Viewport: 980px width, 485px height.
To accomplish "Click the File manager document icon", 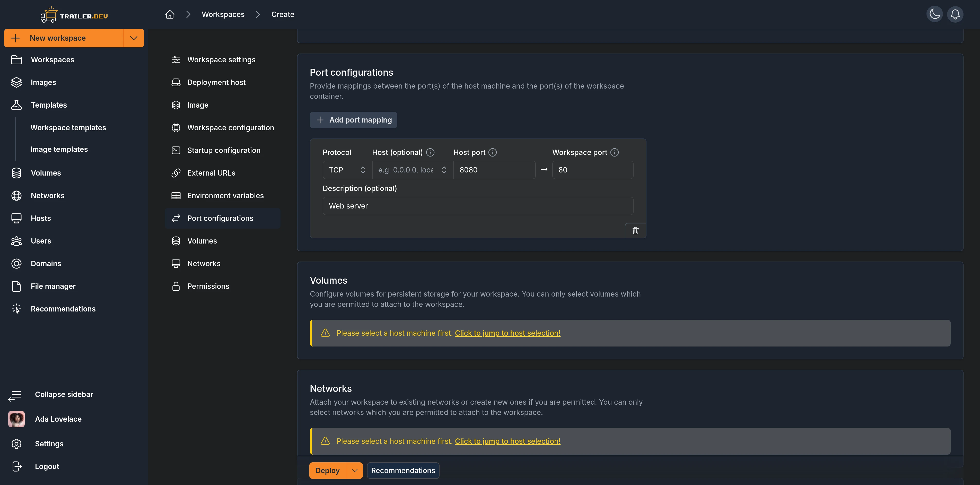I will tap(16, 286).
